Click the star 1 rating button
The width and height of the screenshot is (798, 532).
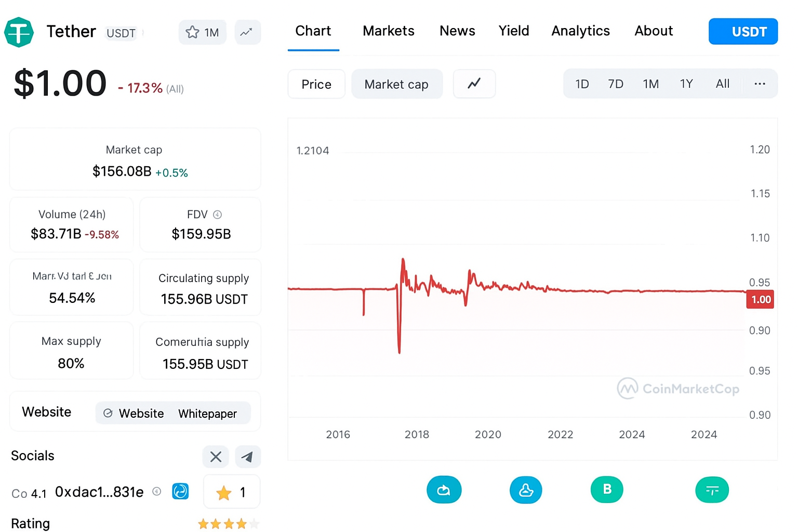[232, 492]
